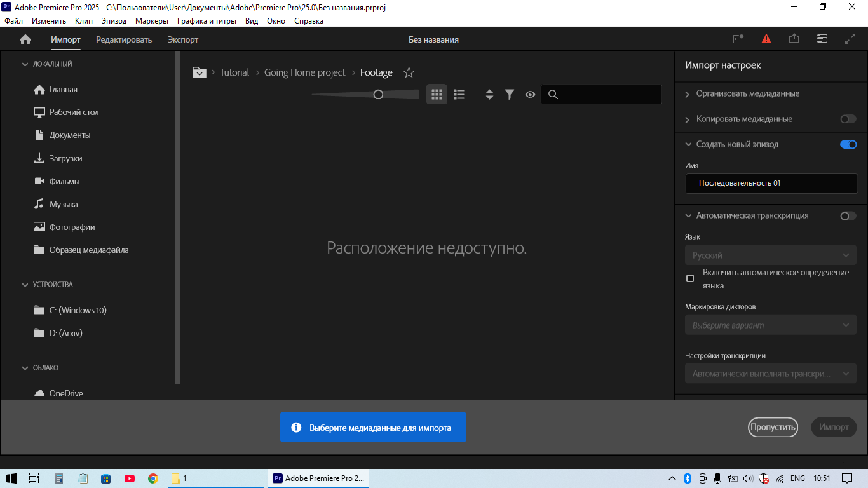
Task: Open Настройки транскрипции dropdown
Action: 771,374
